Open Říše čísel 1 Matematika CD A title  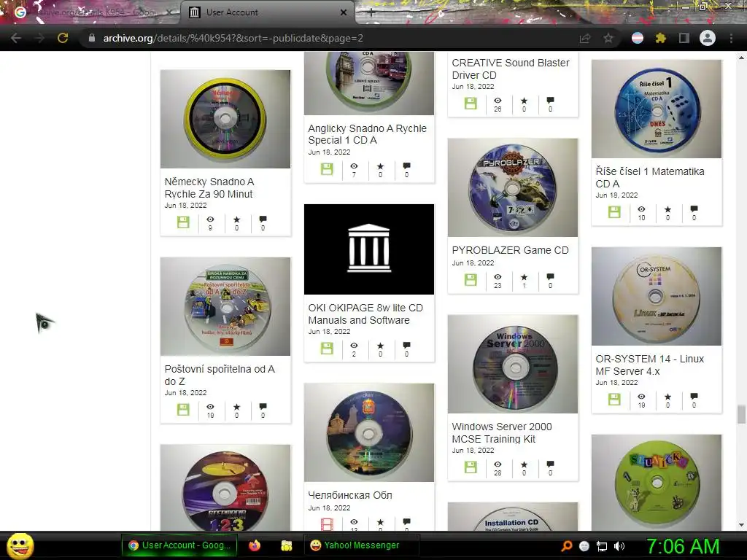(650, 177)
